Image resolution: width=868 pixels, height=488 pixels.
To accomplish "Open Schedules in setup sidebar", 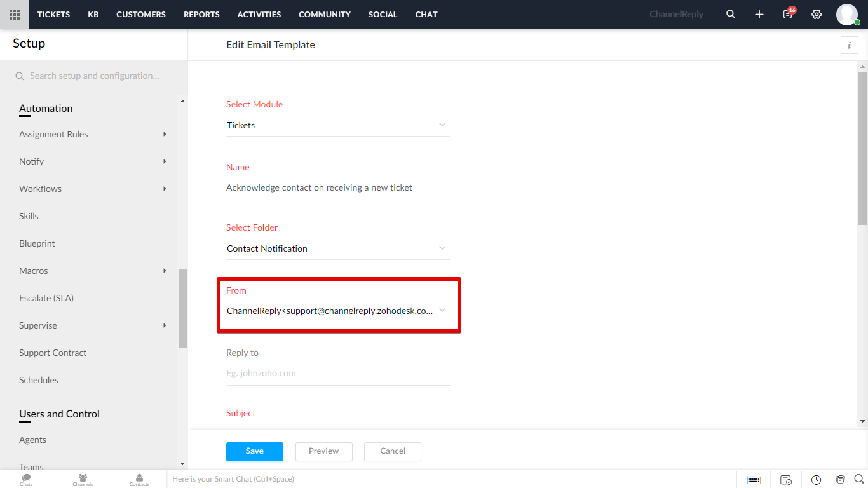I will (39, 380).
